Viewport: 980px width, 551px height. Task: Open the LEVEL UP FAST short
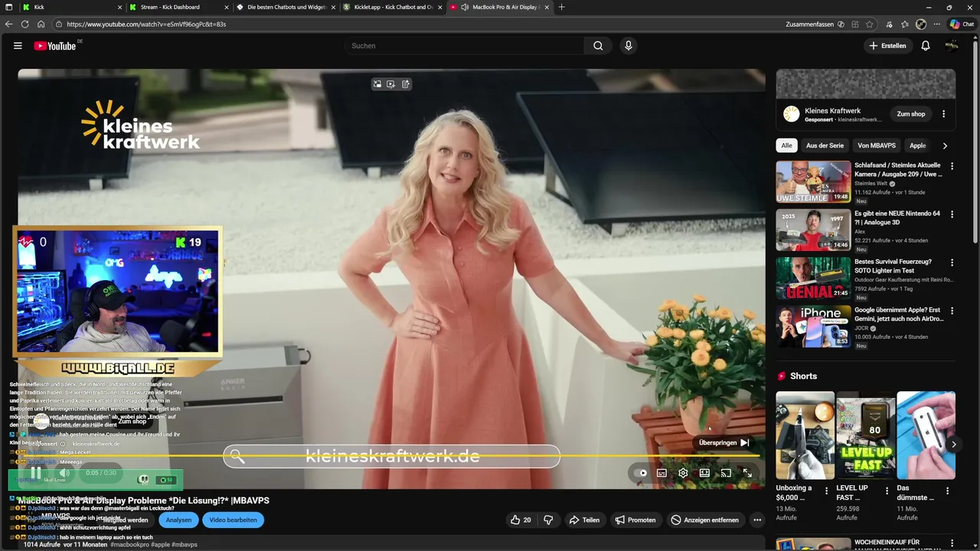click(865, 435)
